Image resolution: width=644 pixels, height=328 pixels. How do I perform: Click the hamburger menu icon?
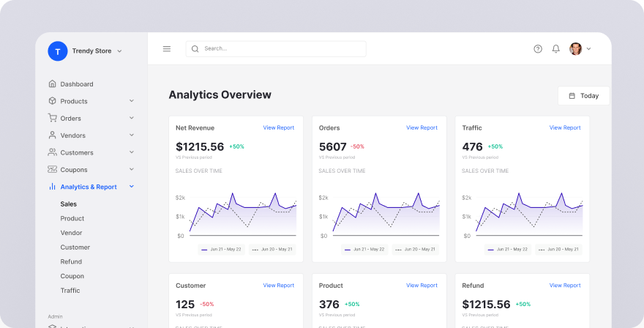(x=167, y=49)
